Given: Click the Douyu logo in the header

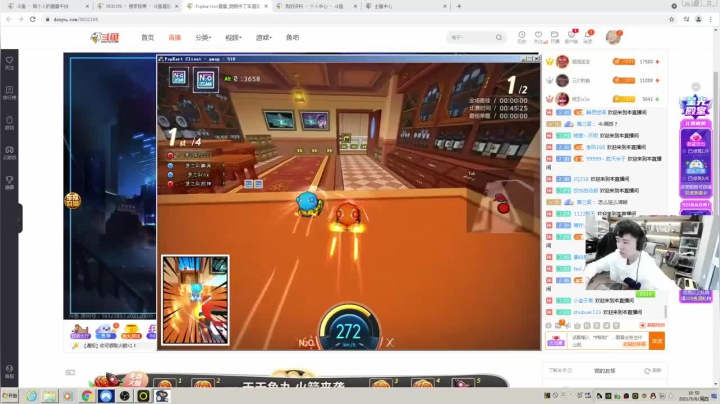Looking at the screenshot, I should pyautogui.click(x=105, y=37).
